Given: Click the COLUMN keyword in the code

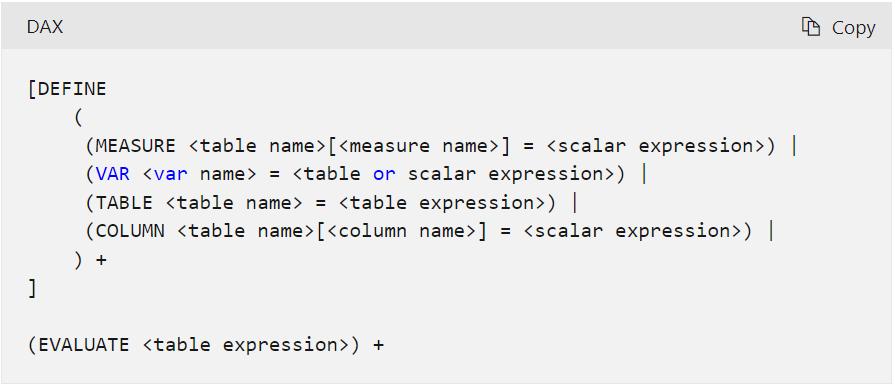Looking at the screenshot, I should (x=130, y=231).
